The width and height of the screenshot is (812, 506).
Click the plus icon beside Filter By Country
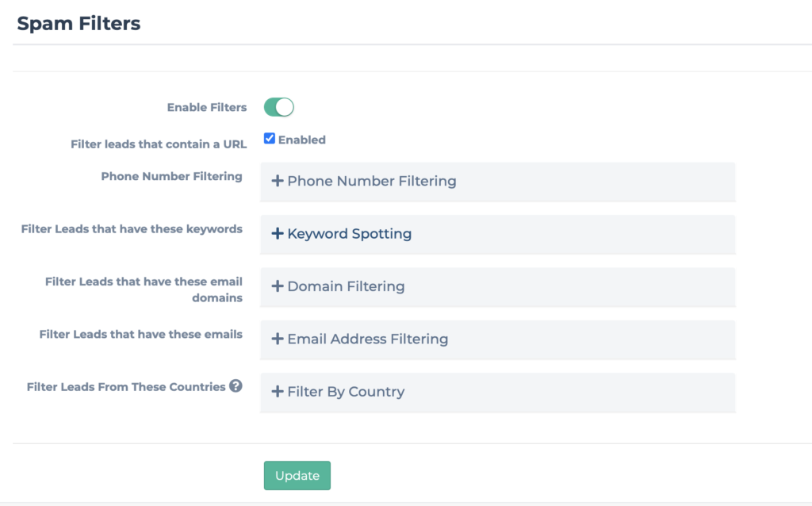pyautogui.click(x=278, y=392)
